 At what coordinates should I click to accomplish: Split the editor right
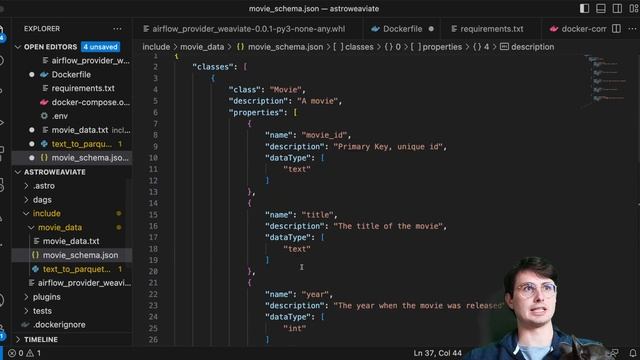(616, 29)
